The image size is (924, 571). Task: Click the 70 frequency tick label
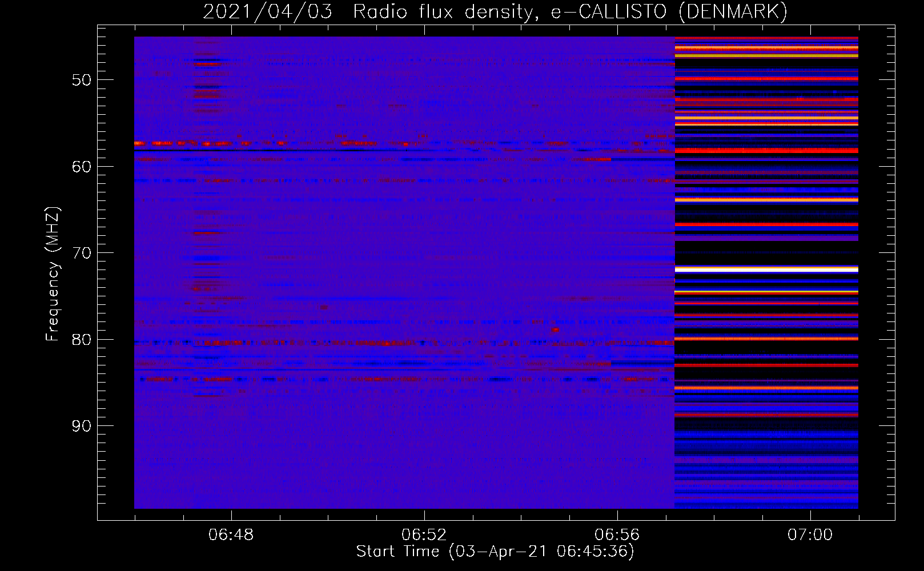click(x=82, y=252)
